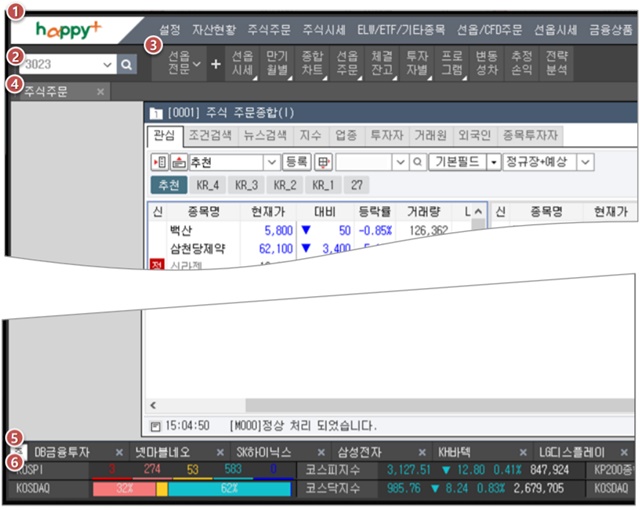Click the 벽산 stock row name
Image resolution: width=640 pixels, height=510 pixels.
(x=181, y=231)
